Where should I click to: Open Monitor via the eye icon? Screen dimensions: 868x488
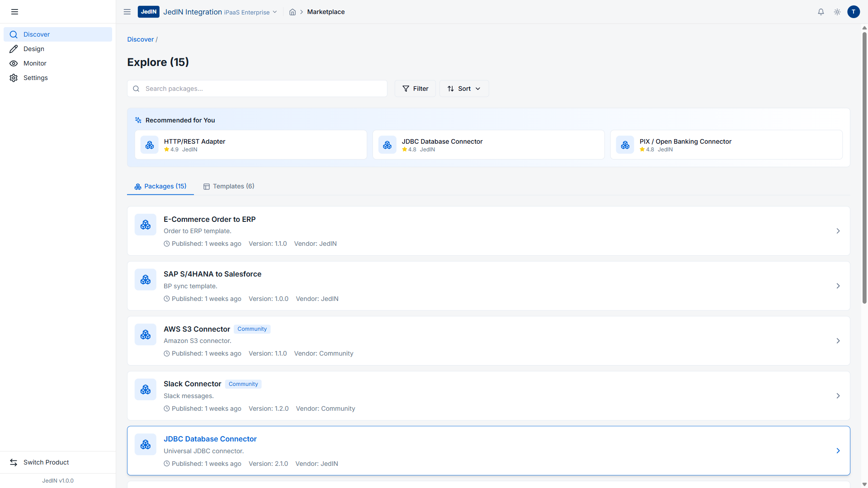pos(14,63)
